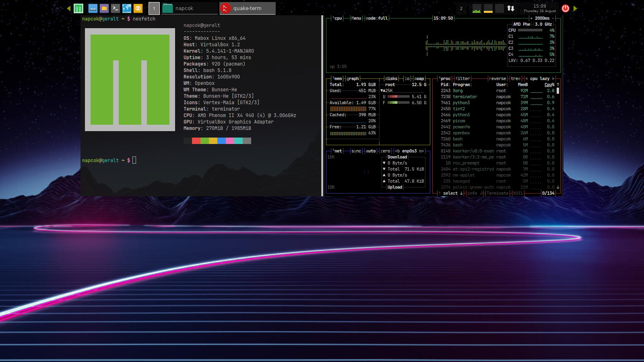Select the picom process row
The width and height of the screenshot is (644, 362).
coord(497,121)
